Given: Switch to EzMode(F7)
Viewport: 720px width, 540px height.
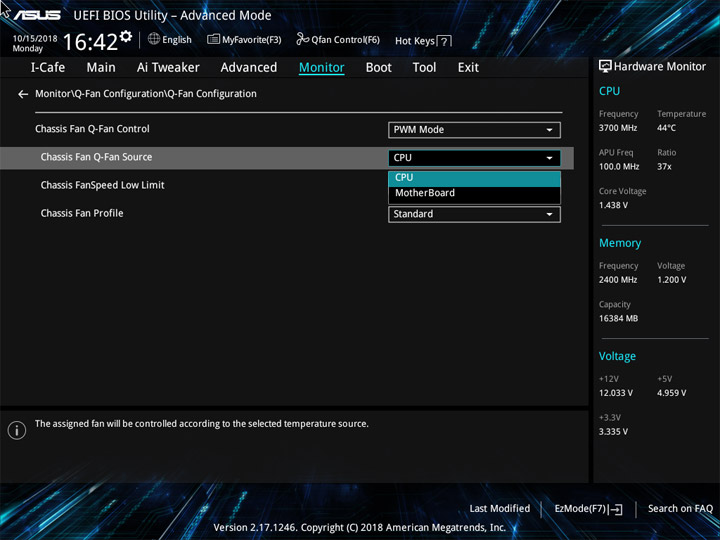Looking at the screenshot, I should 589,509.
